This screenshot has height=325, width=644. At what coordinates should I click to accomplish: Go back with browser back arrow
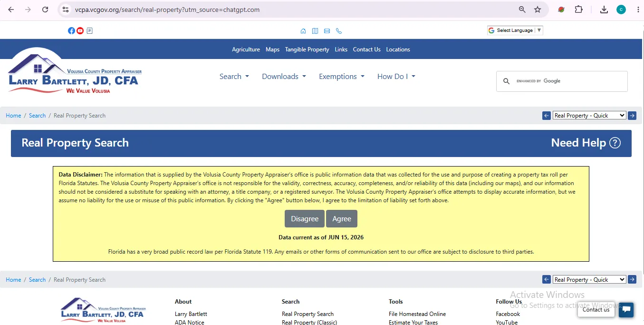[11, 10]
